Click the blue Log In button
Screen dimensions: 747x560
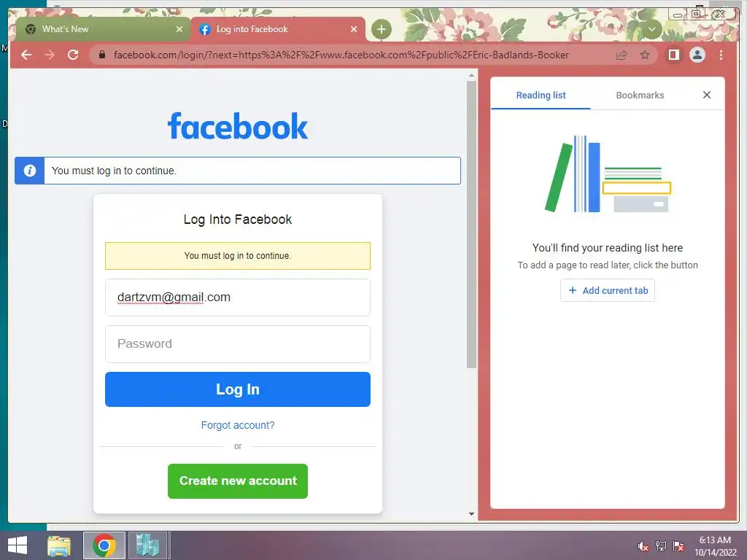(238, 389)
